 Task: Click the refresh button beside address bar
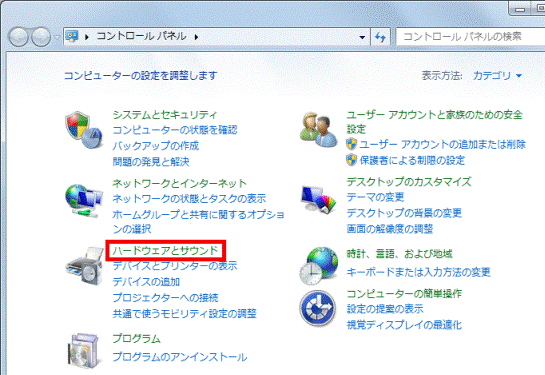381,36
